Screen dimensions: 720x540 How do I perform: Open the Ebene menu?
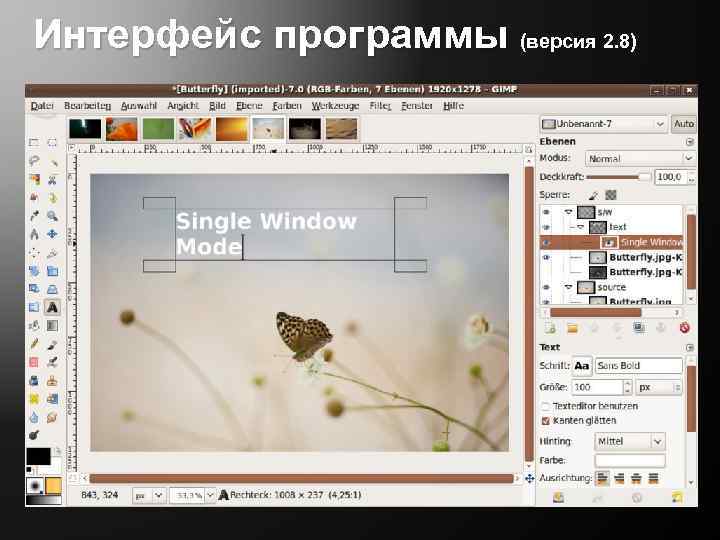click(249, 106)
